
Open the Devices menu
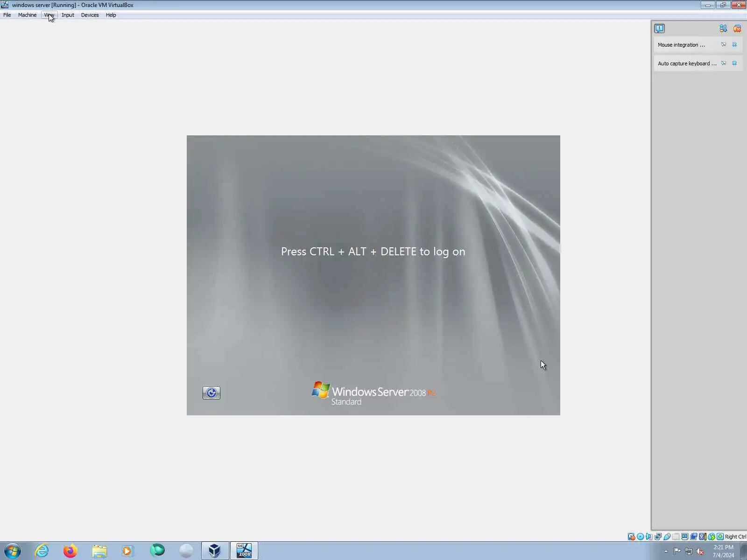tap(90, 15)
